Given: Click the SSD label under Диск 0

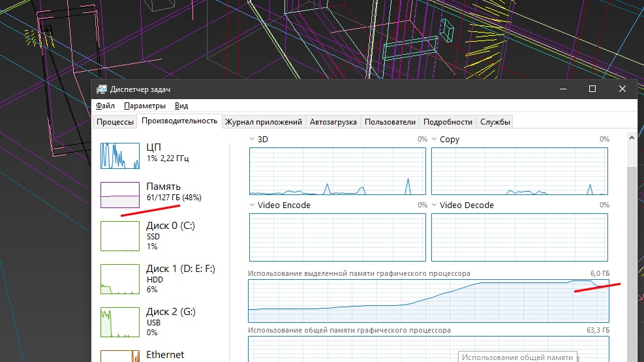Looking at the screenshot, I should pos(153,237).
